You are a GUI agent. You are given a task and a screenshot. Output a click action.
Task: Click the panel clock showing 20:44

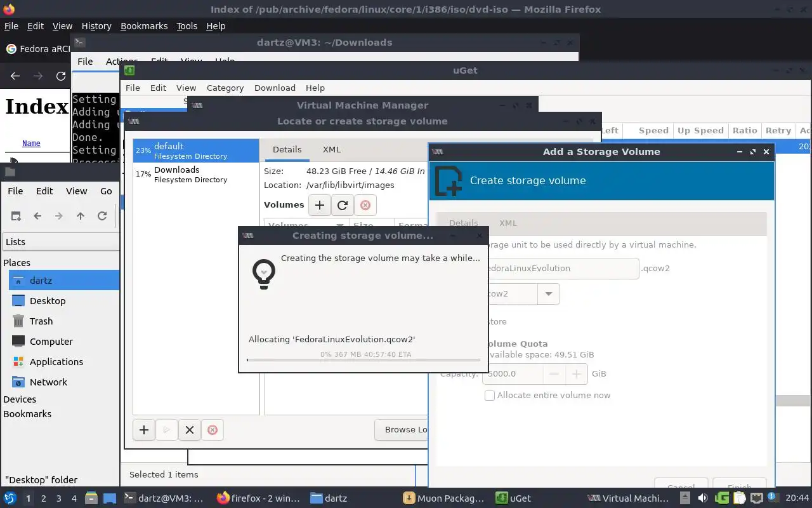[797, 498]
